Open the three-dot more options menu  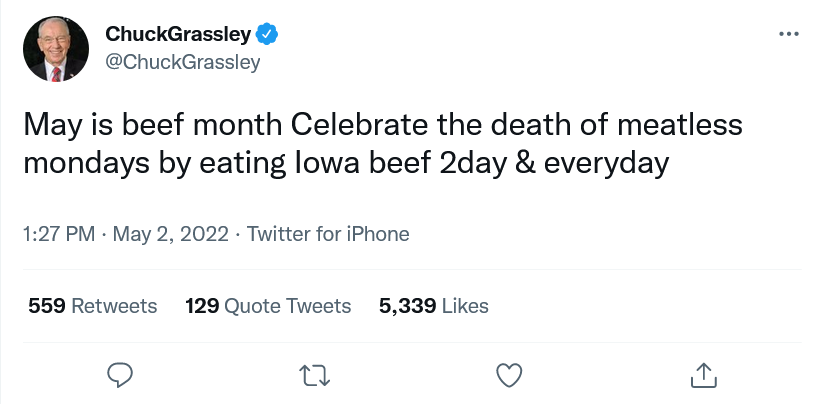(x=789, y=34)
